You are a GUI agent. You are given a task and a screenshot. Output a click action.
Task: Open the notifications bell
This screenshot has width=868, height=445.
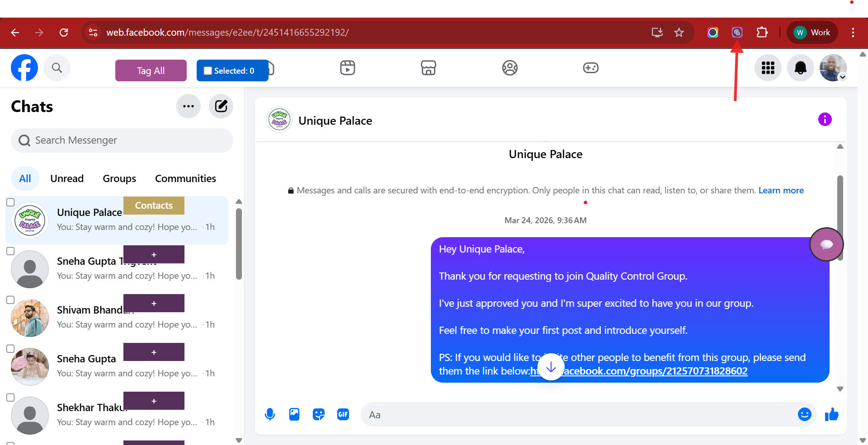[x=801, y=68]
